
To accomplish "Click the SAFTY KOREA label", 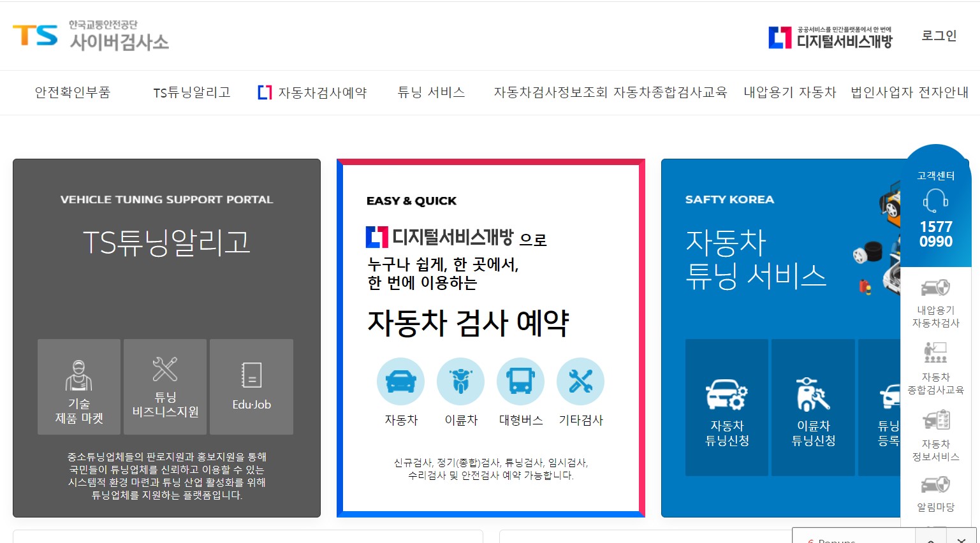I will point(729,199).
